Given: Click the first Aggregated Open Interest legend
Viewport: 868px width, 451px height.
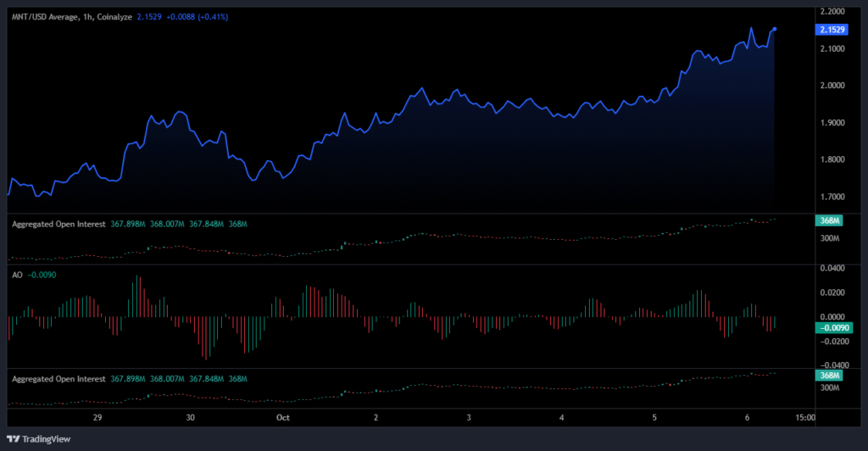Looking at the screenshot, I should click(59, 224).
